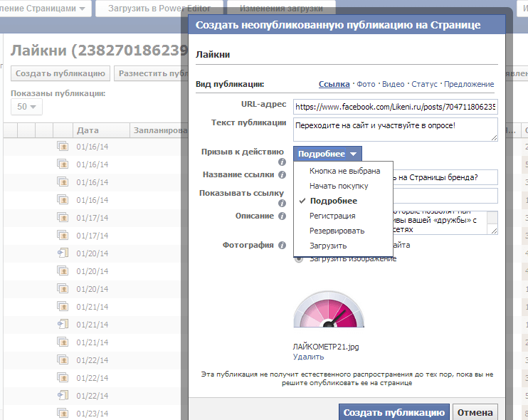The width and height of the screenshot is (528, 420).
Task: Choose Начать покупку menu option
Action: click(339, 186)
